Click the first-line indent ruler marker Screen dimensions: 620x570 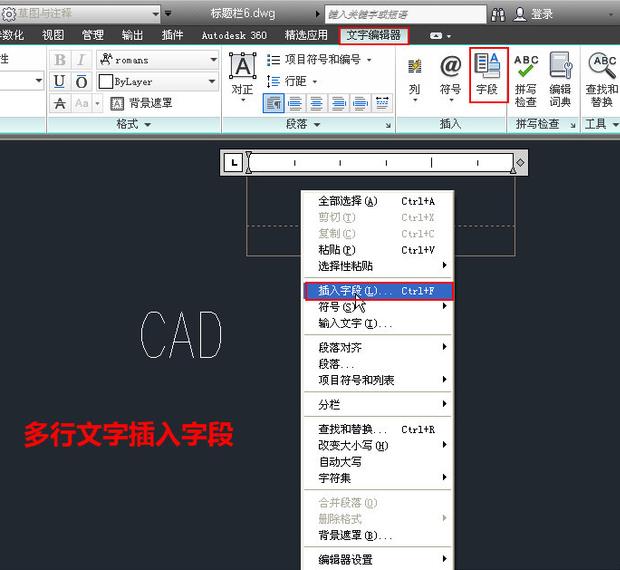click(248, 155)
